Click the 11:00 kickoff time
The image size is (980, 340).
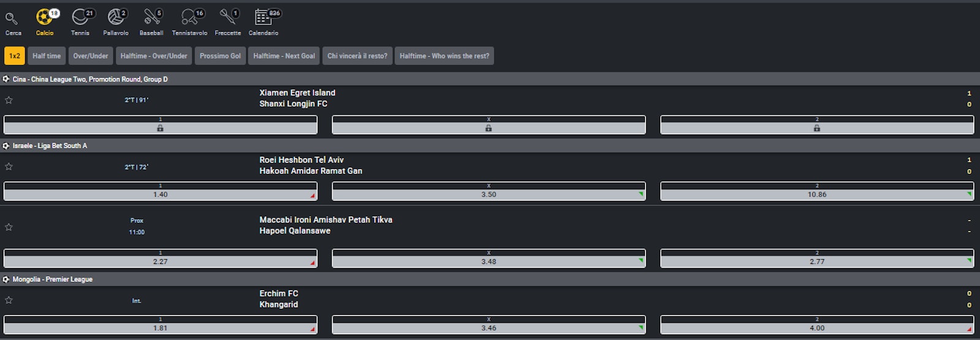click(137, 232)
